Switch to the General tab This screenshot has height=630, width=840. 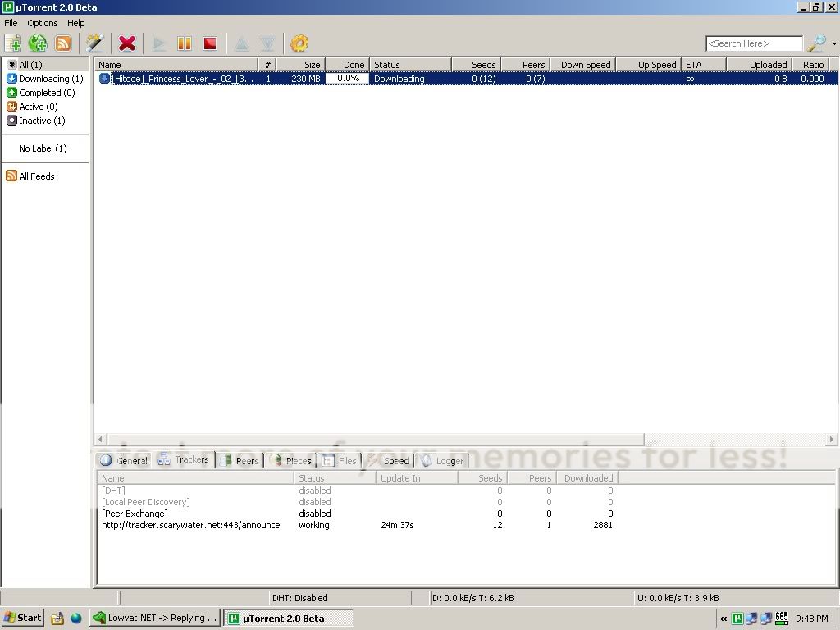[x=124, y=460]
